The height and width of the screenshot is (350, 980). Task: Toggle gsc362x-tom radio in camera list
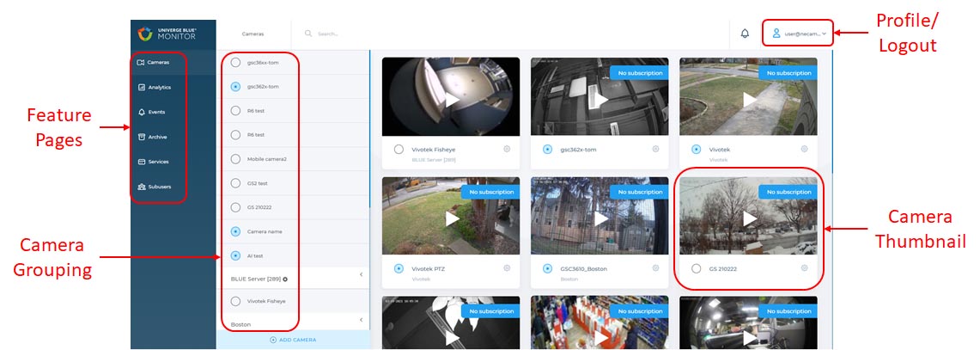(235, 86)
